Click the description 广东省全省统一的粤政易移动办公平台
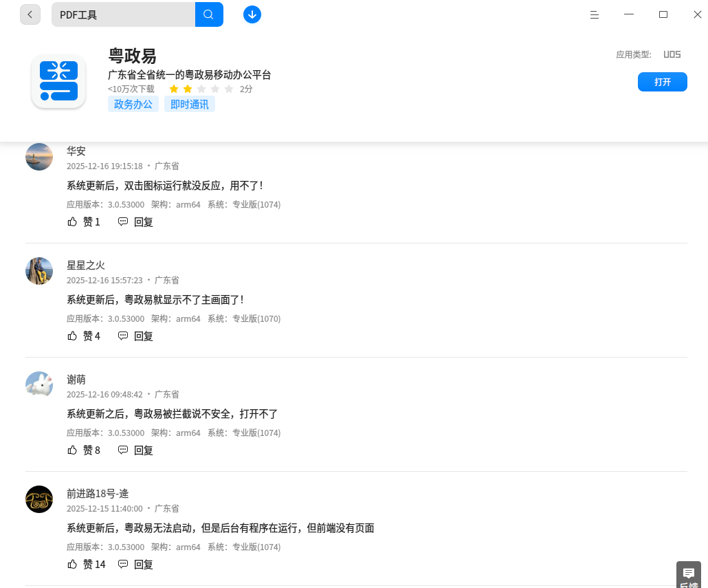Screen dimensions: 708x588 (x=190, y=75)
